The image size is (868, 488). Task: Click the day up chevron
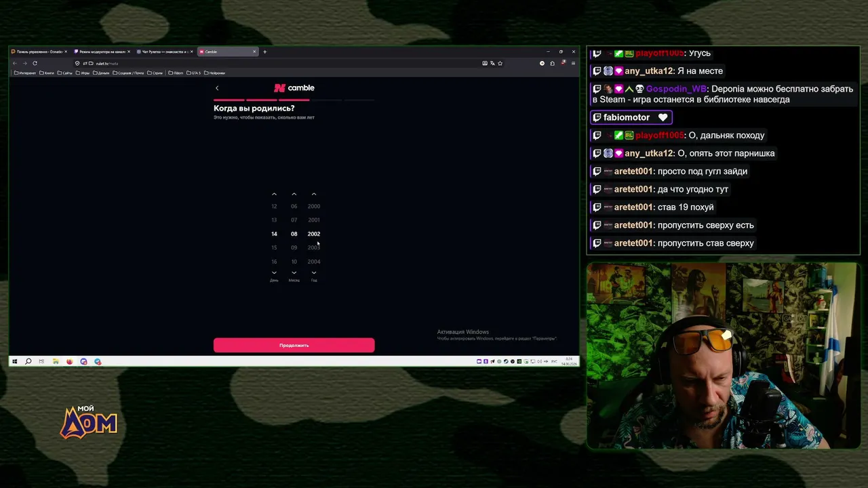point(274,195)
